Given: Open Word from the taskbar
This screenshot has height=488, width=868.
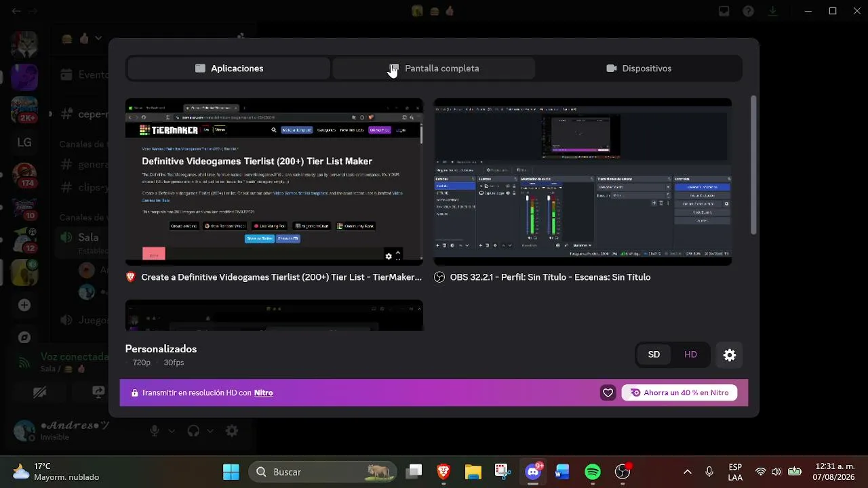Looking at the screenshot, I should pyautogui.click(x=562, y=472).
